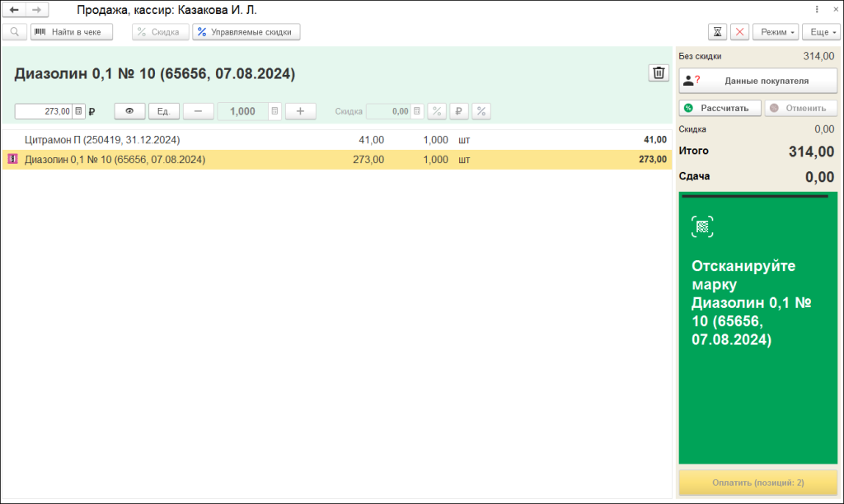Click the three-dot vertical menu icon
Screen dimensions: 844x504
pos(816,10)
